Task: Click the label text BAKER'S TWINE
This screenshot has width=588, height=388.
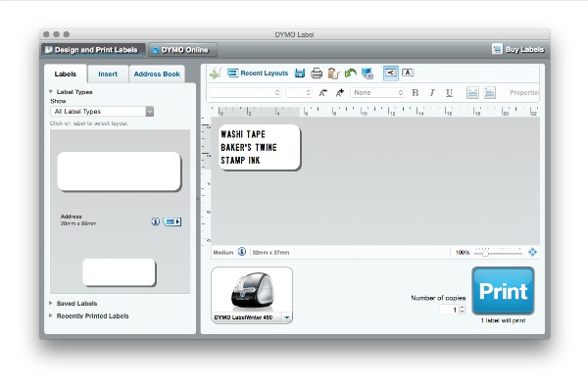Action: [249, 147]
